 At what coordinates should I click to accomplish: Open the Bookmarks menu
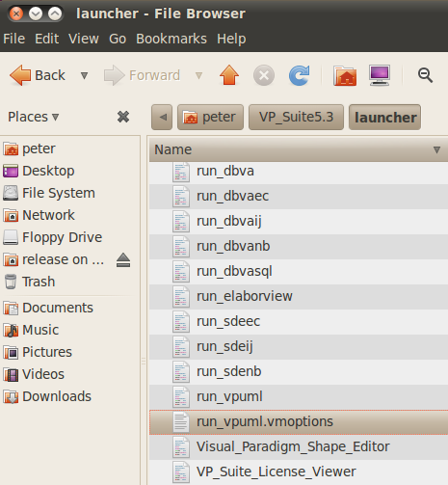(171, 39)
